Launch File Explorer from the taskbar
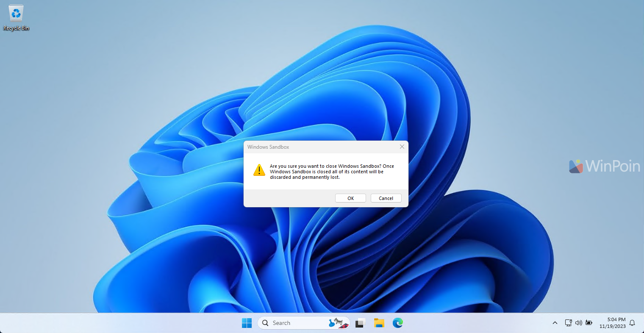Image resolution: width=644 pixels, height=333 pixels. (x=379, y=323)
